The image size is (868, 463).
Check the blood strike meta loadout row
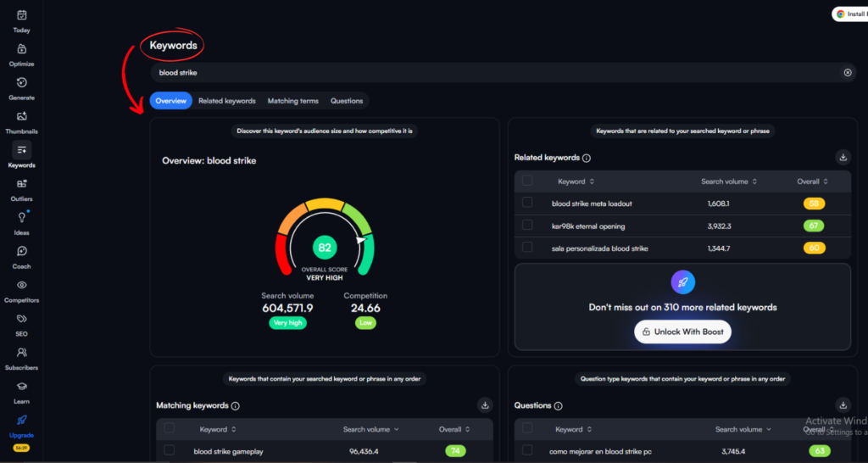(527, 203)
